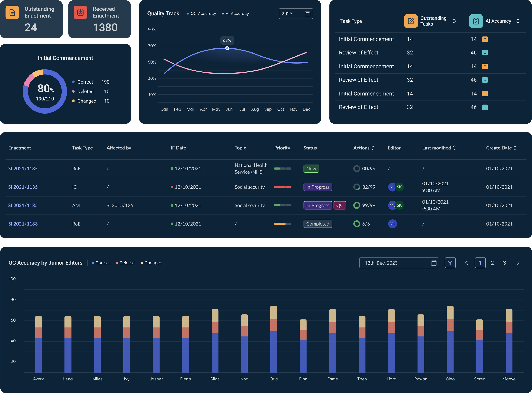Image resolution: width=532 pixels, height=393 pixels.
Task: Click the Outstanding Enactment document icon
Action: coord(12,12)
